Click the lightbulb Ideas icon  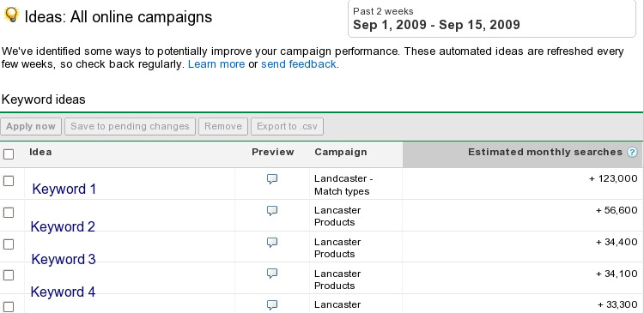11,15
